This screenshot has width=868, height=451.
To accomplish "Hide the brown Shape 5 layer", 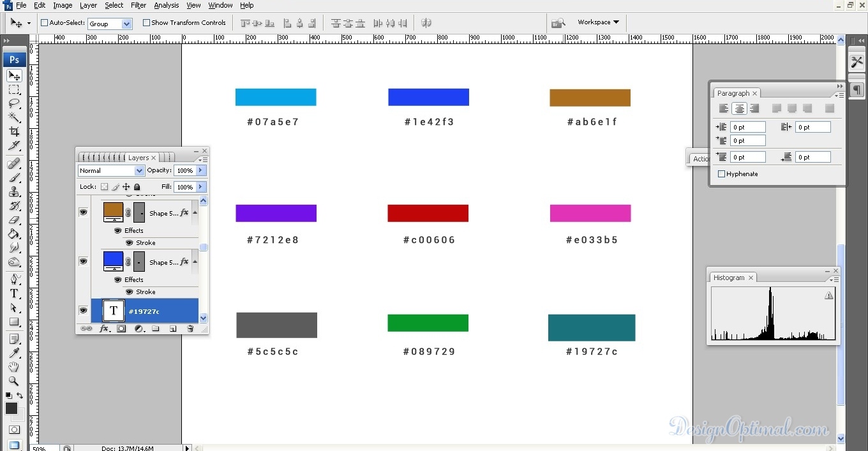I will [x=83, y=212].
